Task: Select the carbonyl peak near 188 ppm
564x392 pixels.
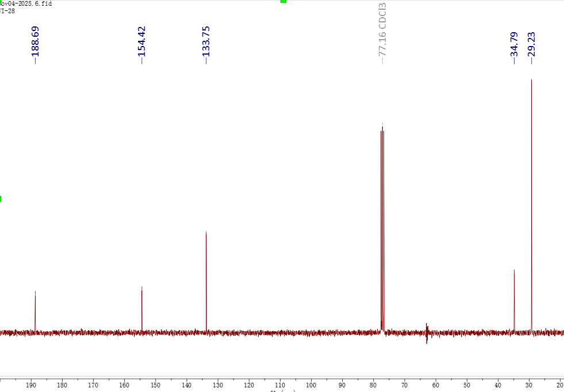Action: coord(35,310)
